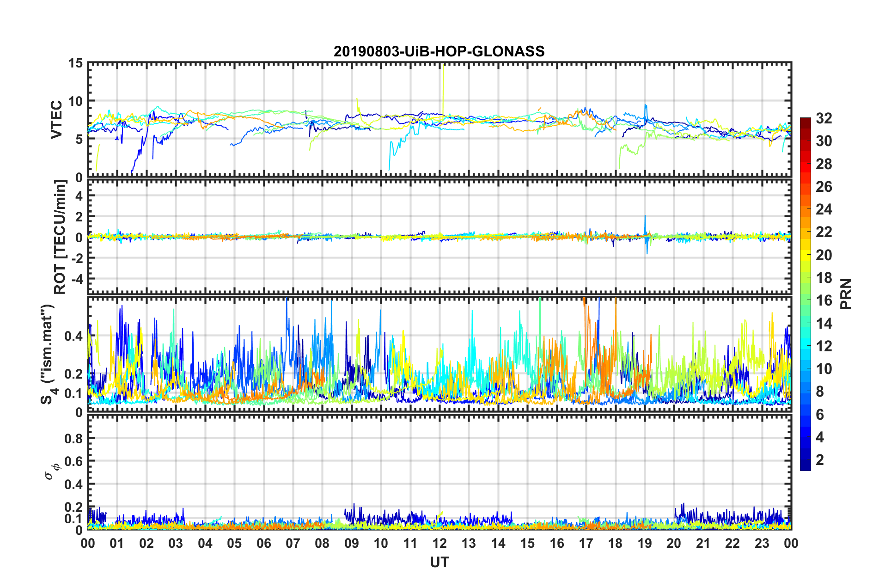Click ROT axis tick label 2
The width and height of the screenshot is (879, 588).
[x=79, y=217]
